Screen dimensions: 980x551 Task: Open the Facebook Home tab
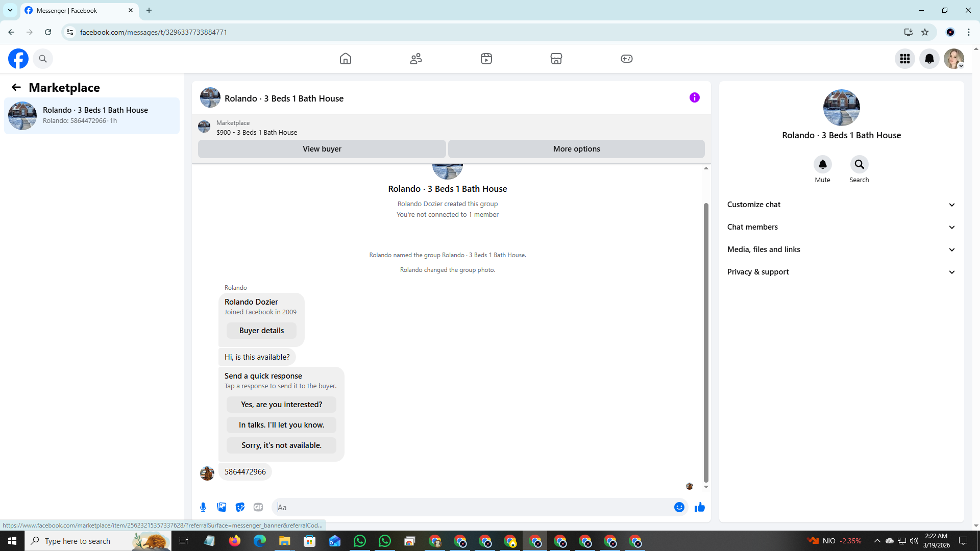coord(346,59)
